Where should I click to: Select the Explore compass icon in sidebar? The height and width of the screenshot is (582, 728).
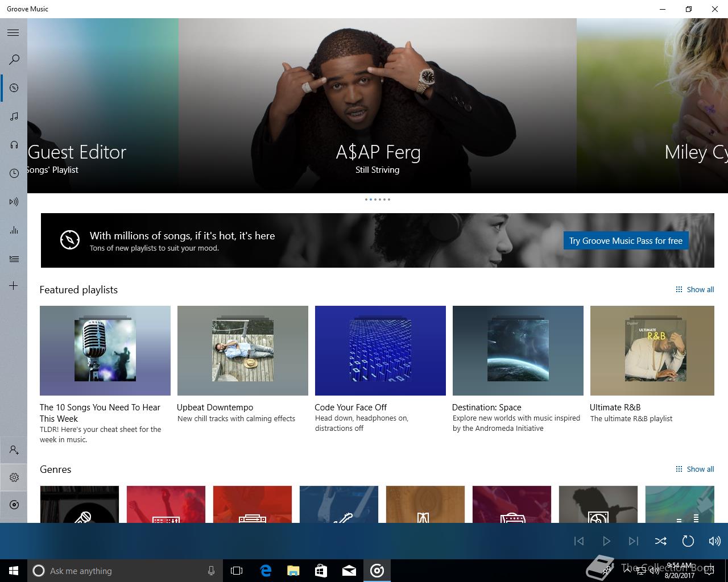coord(14,88)
